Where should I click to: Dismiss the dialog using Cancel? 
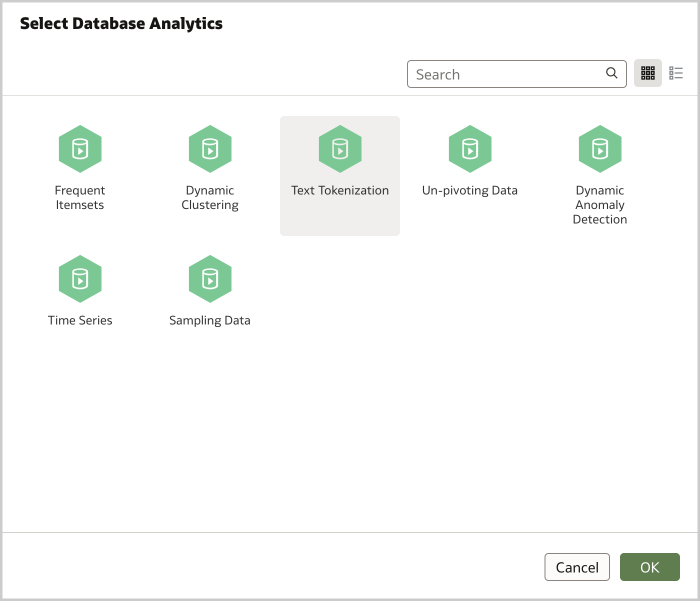(x=577, y=567)
